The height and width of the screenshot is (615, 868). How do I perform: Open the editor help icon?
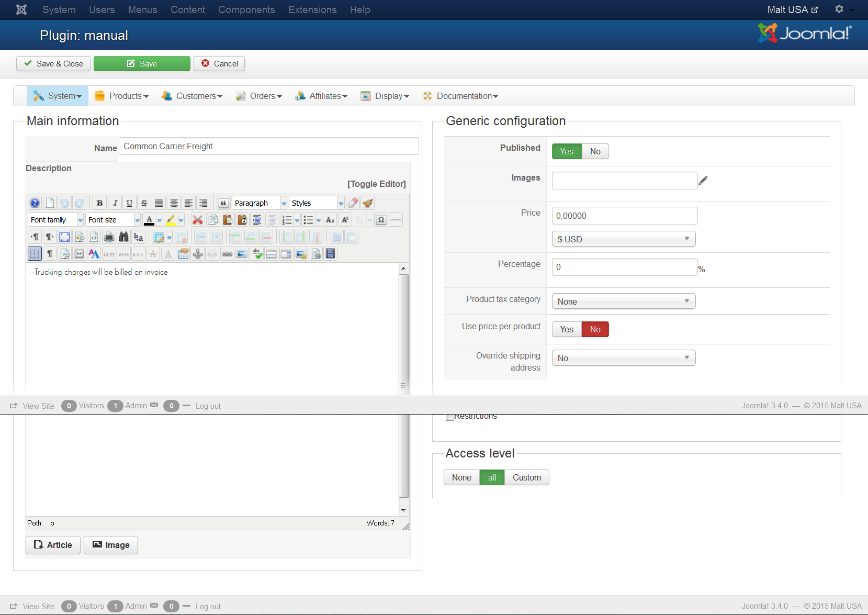click(35, 203)
